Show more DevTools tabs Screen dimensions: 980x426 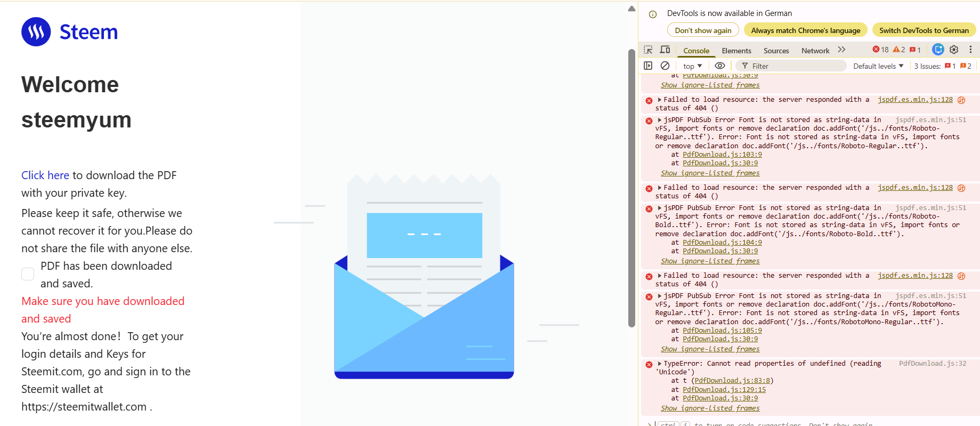point(841,50)
